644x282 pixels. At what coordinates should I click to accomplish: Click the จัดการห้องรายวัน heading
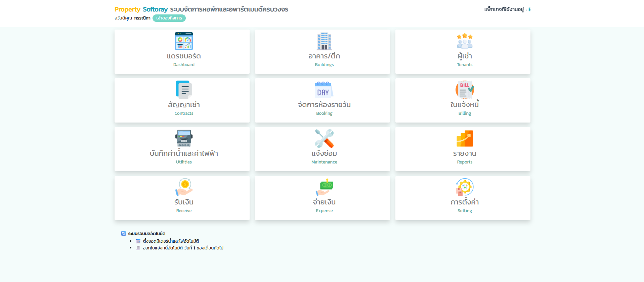pos(324,105)
